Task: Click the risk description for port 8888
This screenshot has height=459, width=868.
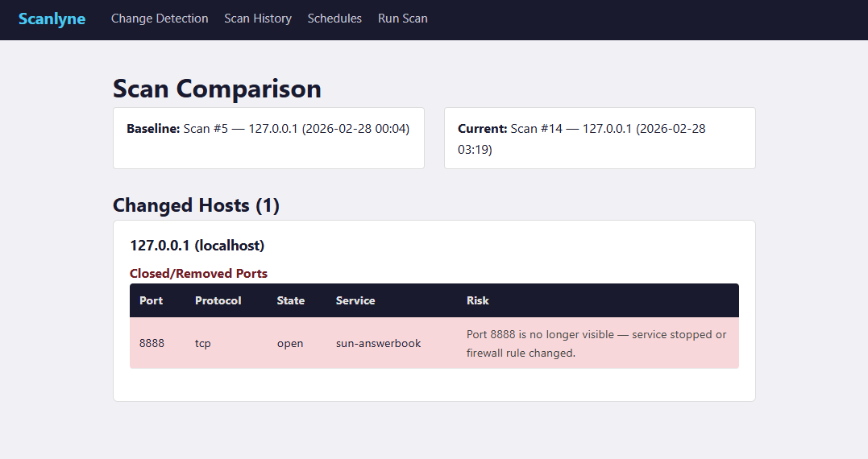Action: 596,343
